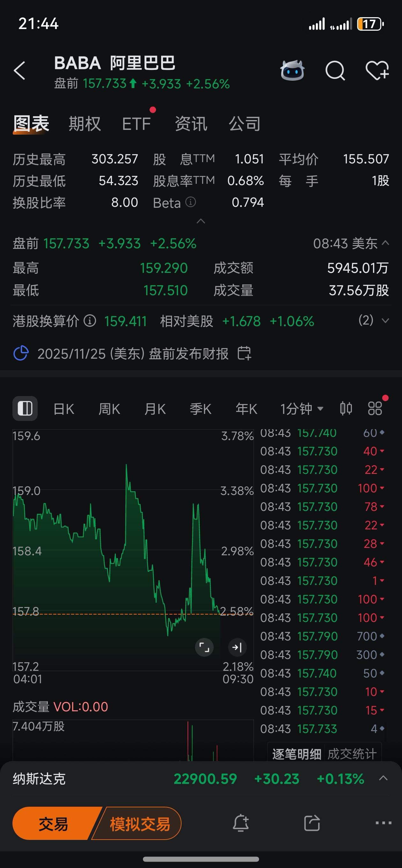Tap the 港股换算价 value 159.411
Screen dimensions: 402x868
125,321
